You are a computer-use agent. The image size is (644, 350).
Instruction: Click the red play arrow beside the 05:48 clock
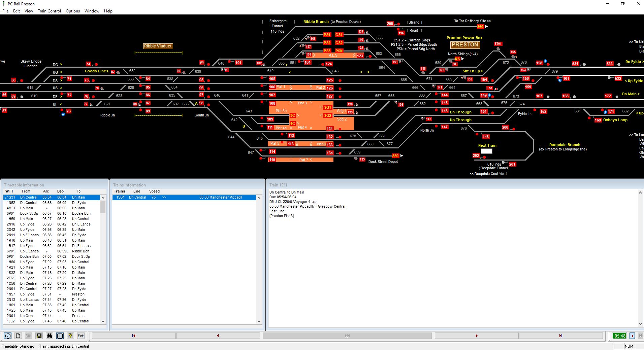pyautogui.click(x=632, y=336)
